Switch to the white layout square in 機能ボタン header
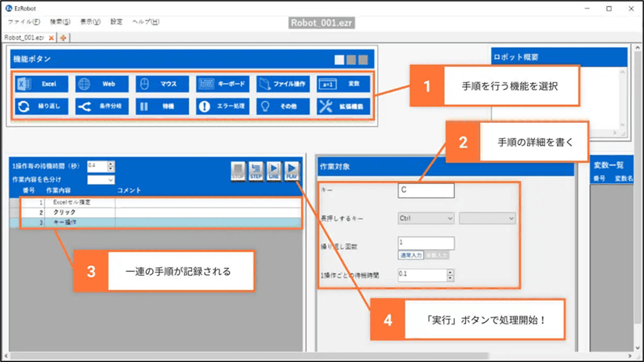 pos(339,60)
